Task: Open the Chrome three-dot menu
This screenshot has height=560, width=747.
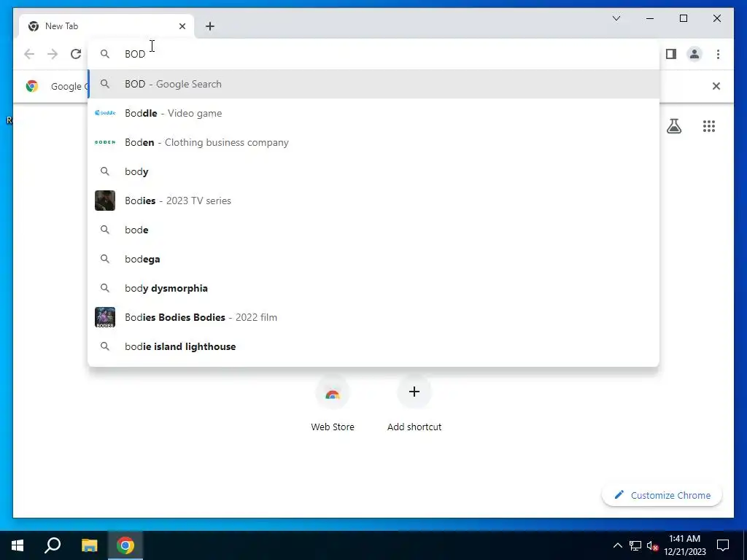Action: click(x=718, y=54)
